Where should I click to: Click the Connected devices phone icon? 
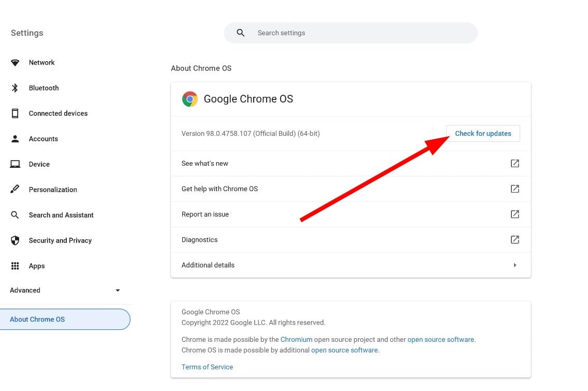coord(15,113)
